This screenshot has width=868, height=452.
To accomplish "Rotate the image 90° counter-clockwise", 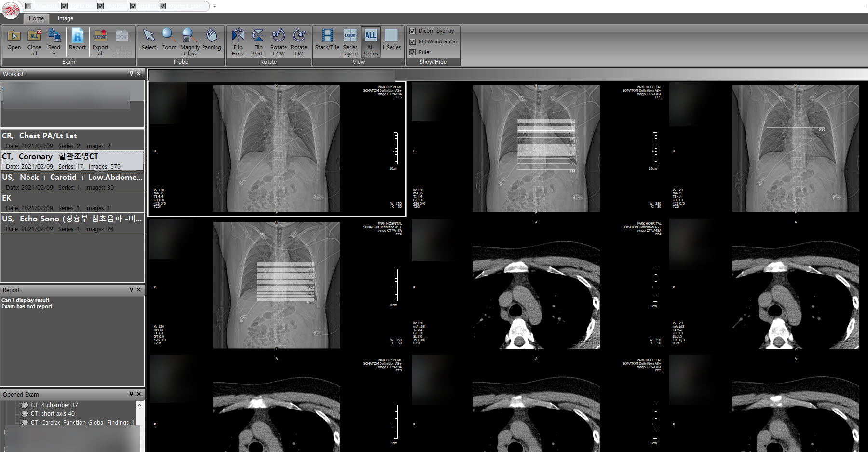I will [279, 42].
